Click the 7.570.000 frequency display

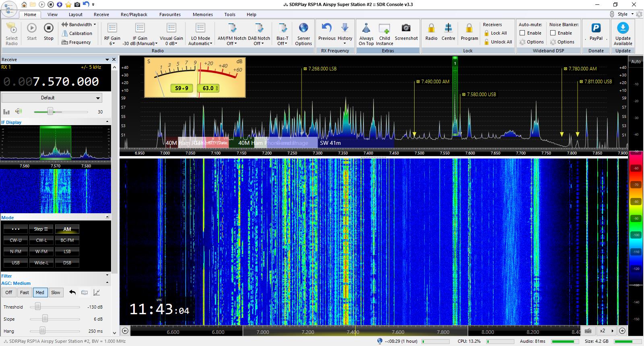click(x=66, y=82)
